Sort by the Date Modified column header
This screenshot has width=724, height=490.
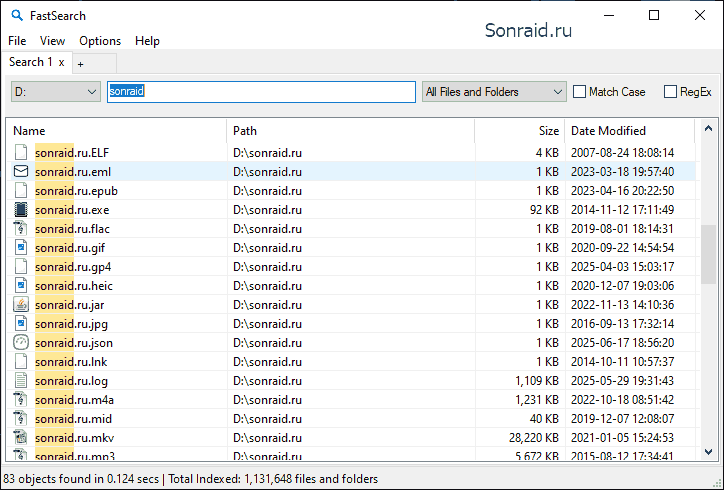pos(630,131)
